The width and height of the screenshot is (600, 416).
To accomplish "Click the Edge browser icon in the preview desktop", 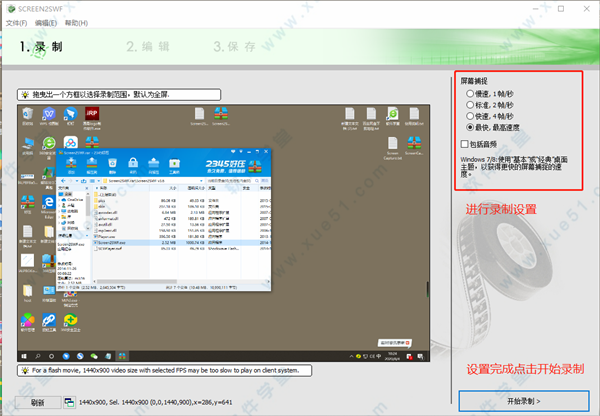I will [47, 201].
